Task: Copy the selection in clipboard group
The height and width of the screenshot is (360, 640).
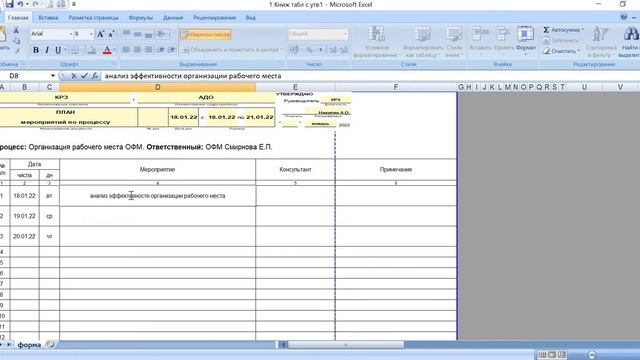Action: pyautogui.click(x=16, y=41)
